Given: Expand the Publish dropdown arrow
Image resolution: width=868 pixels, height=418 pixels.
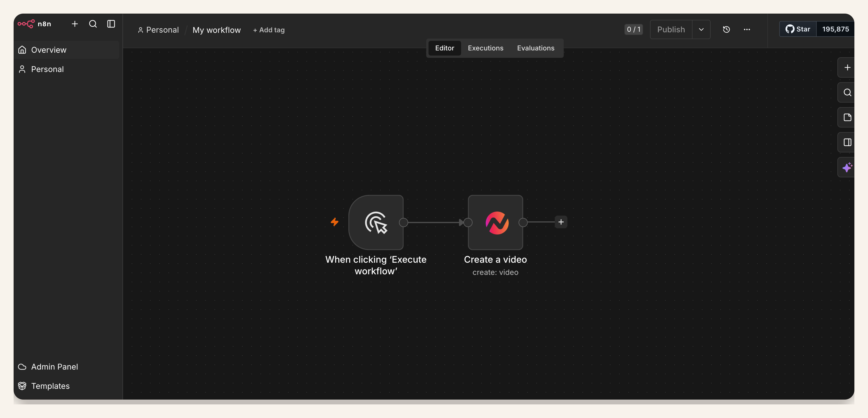Looking at the screenshot, I should pos(701,30).
